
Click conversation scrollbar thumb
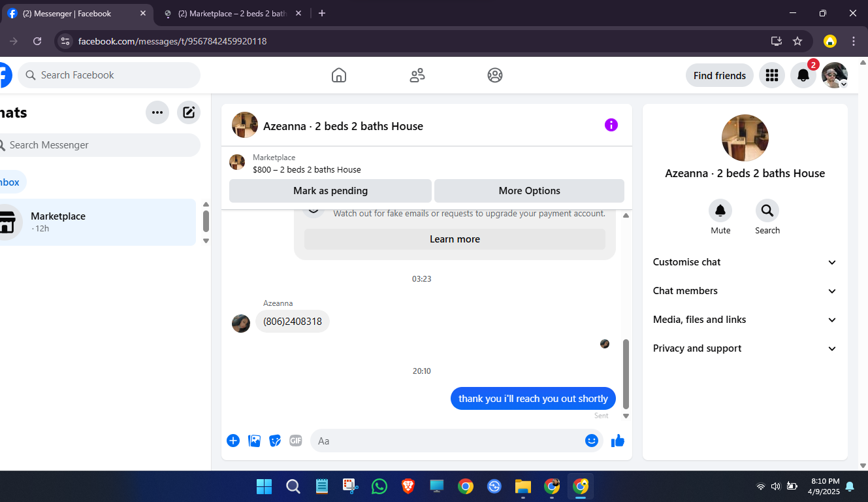point(626,374)
